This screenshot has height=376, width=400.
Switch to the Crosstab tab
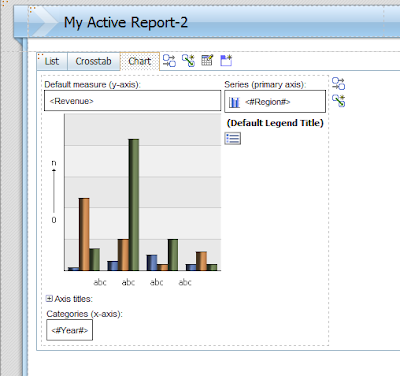point(94,61)
